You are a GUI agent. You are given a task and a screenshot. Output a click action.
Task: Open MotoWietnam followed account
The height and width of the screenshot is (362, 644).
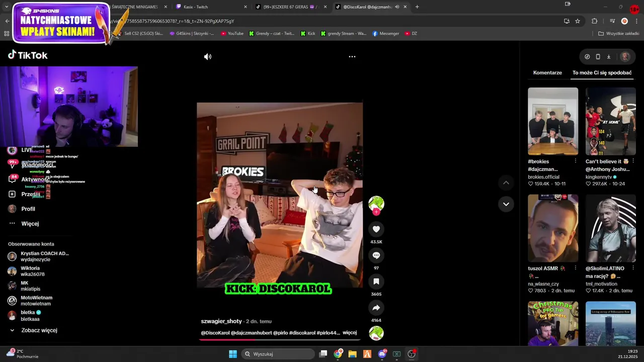[x=30, y=301]
